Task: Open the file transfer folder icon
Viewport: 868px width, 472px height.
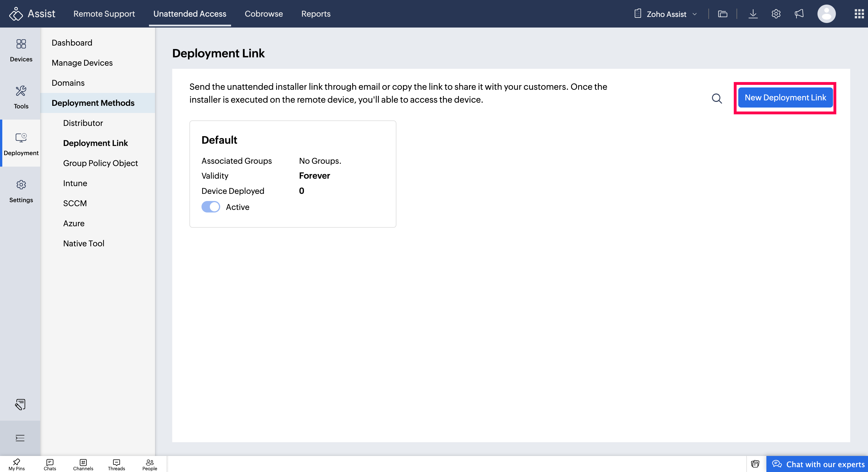Action: (x=722, y=14)
